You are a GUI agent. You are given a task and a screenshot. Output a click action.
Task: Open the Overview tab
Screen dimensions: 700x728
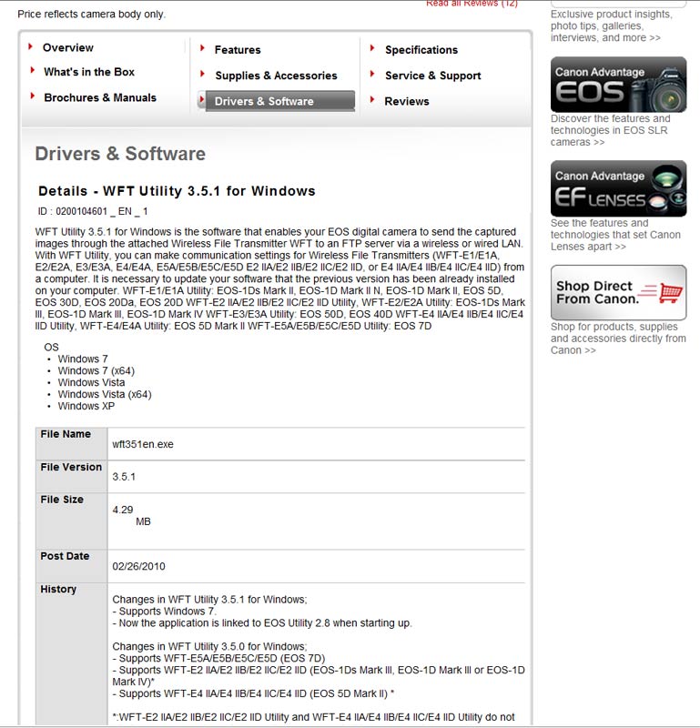coord(68,48)
